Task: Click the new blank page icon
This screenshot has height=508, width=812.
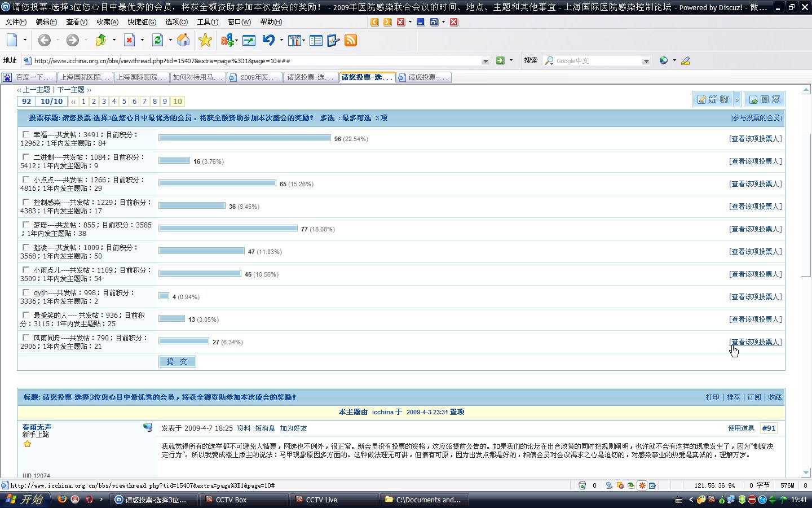Action: coord(12,40)
